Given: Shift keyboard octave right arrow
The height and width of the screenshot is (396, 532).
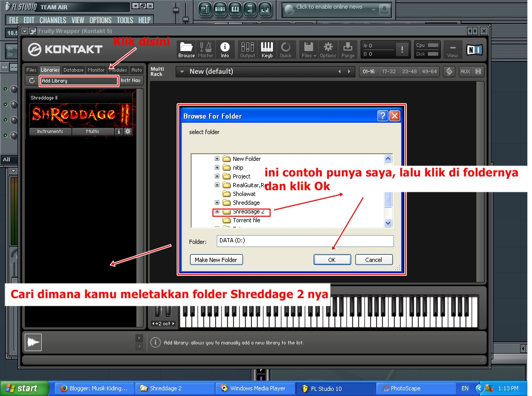Looking at the screenshot, I should pyautogui.click(x=174, y=324).
